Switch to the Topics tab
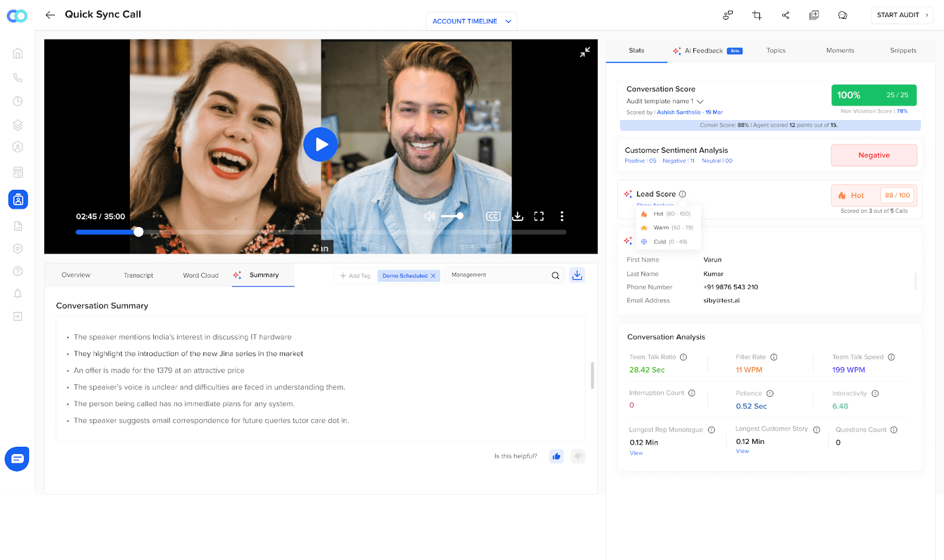The height and width of the screenshot is (560, 944). pos(776,51)
